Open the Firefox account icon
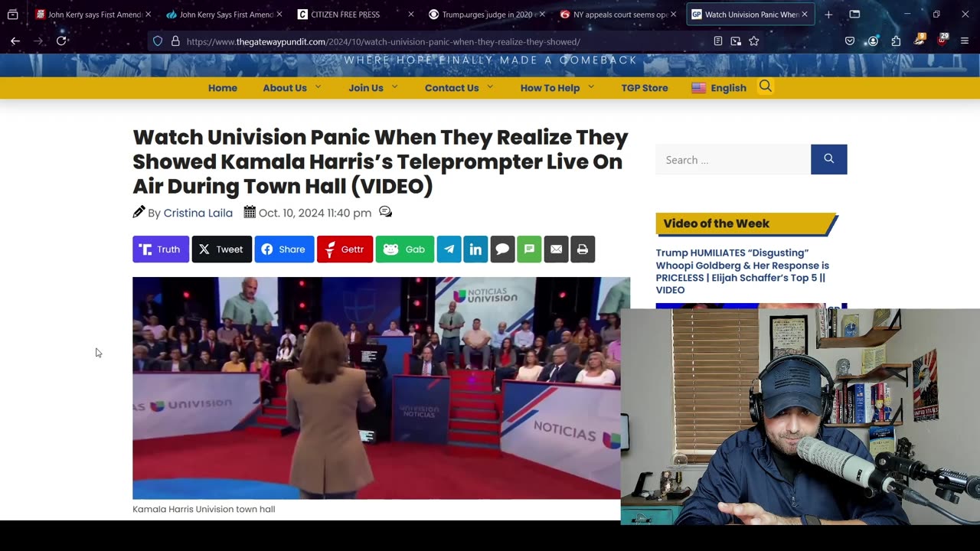Screen dimensions: 980x551 [873, 41]
